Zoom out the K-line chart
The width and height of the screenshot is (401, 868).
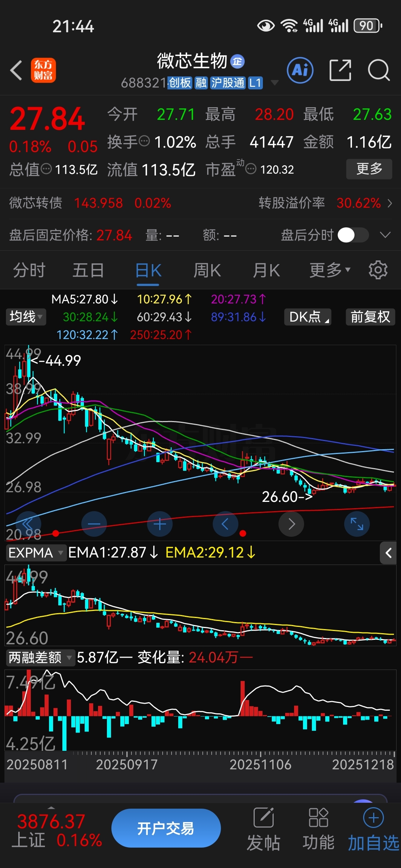point(94,524)
